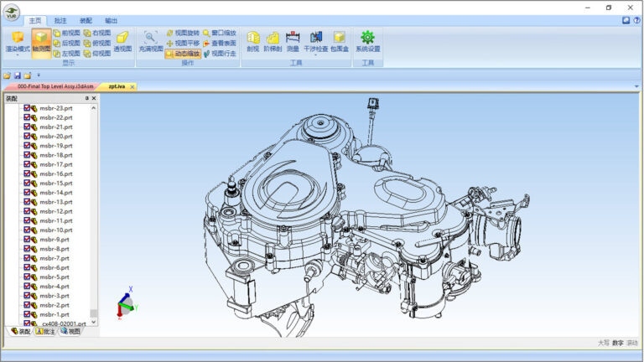Switch to 俯视图 top view
Image resolution: width=644 pixels, height=362 pixels.
click(x=97, y=43)
